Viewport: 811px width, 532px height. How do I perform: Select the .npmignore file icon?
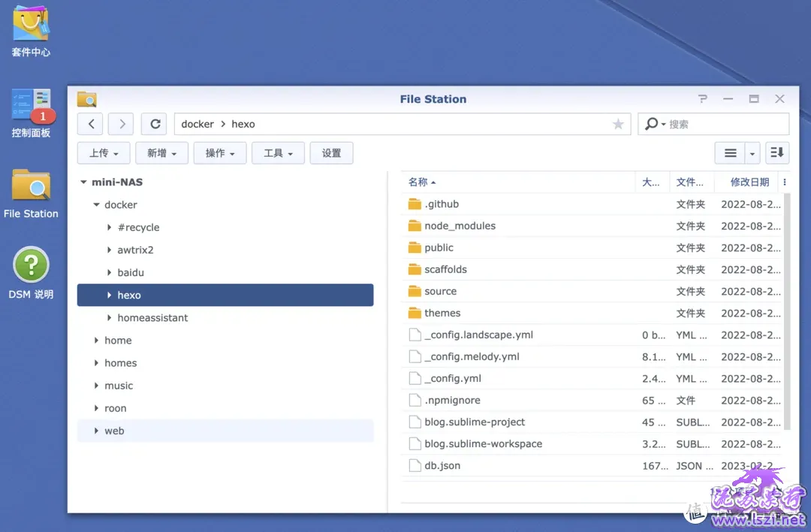point(415,400)
